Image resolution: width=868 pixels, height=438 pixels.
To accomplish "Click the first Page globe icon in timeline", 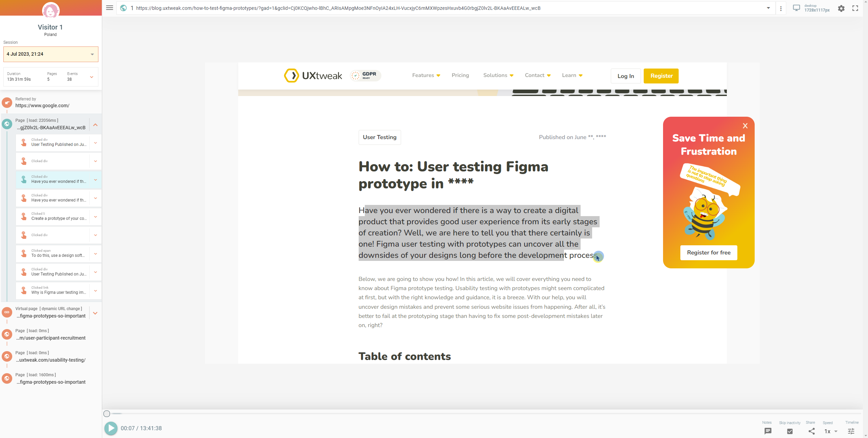I will [x=7, y=124].
